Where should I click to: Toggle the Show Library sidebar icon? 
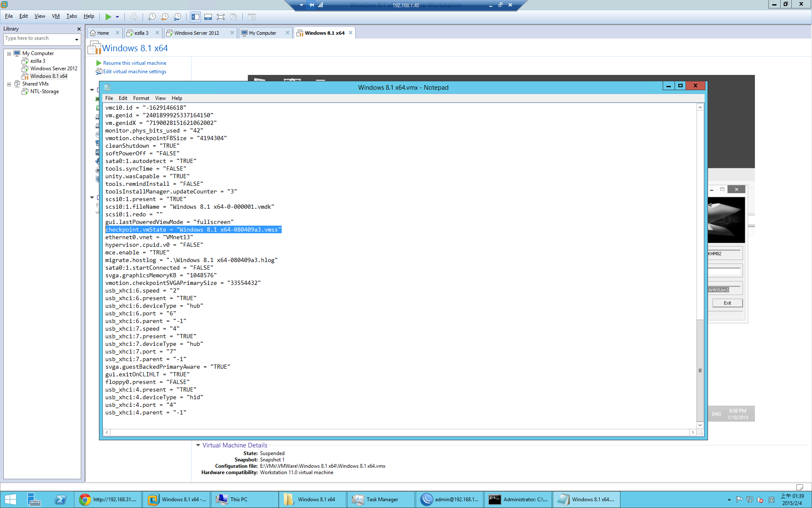coord(195,17)
